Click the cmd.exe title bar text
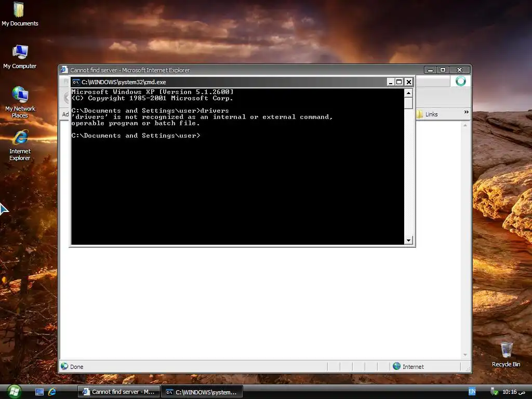532x399 pixels. (124, 82)
